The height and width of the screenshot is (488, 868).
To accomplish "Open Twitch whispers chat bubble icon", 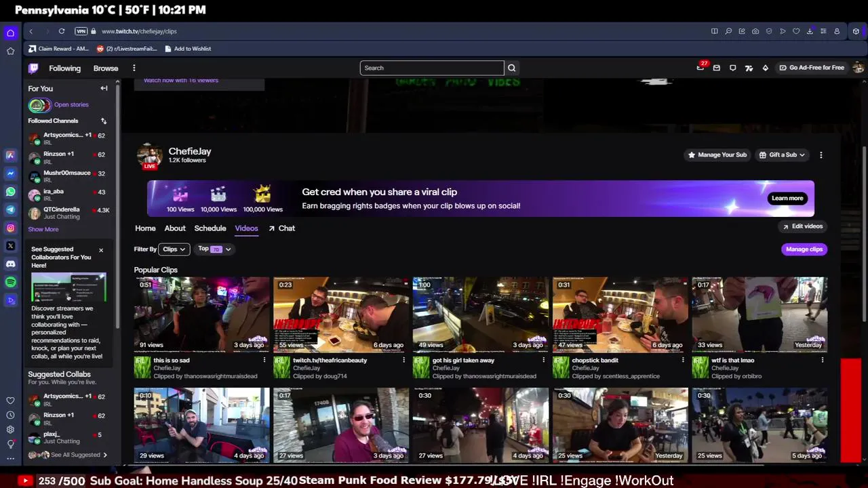I will tap(732, 68).
